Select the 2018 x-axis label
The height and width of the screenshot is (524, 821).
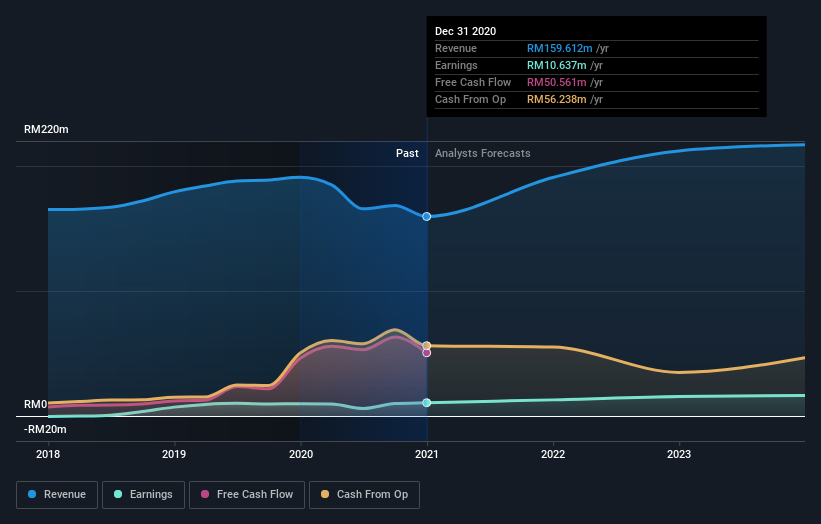coord(48,454)
